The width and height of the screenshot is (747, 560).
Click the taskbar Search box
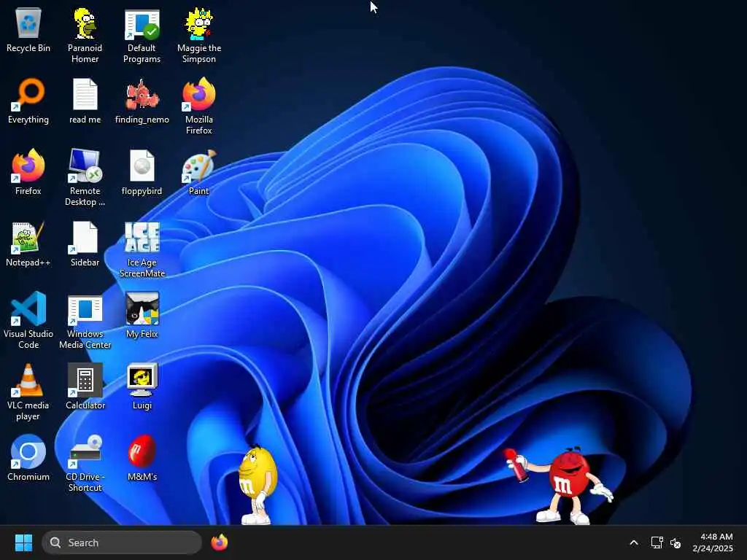122,542
